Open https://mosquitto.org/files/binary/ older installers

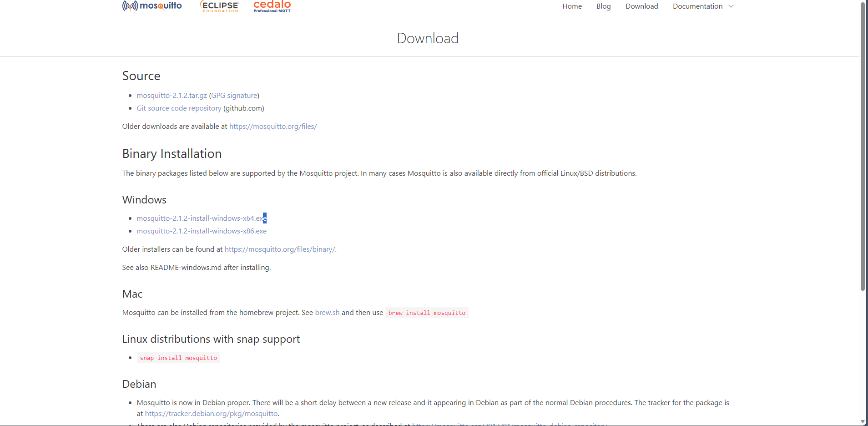(x=280, y=249)
